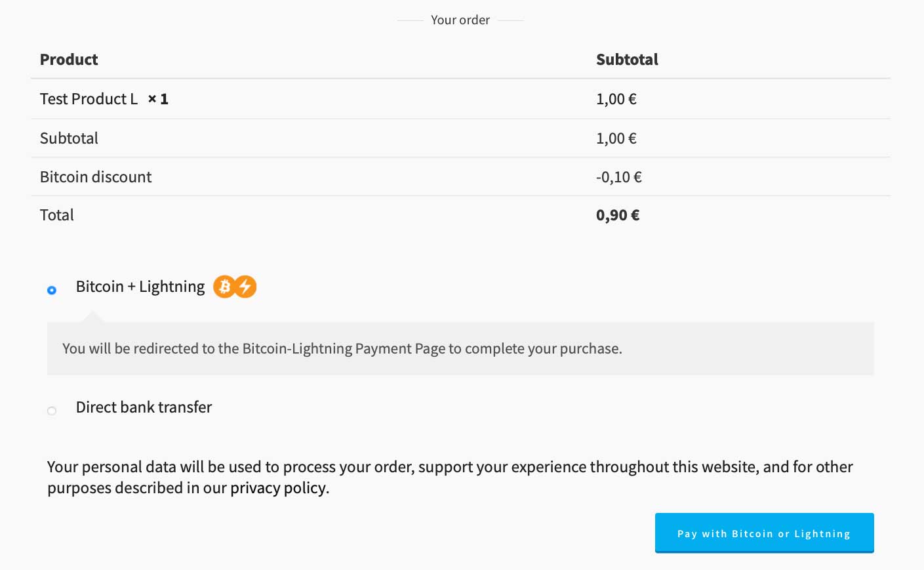
Task: Click the 1,00 € product price
Action: [616, 99]
